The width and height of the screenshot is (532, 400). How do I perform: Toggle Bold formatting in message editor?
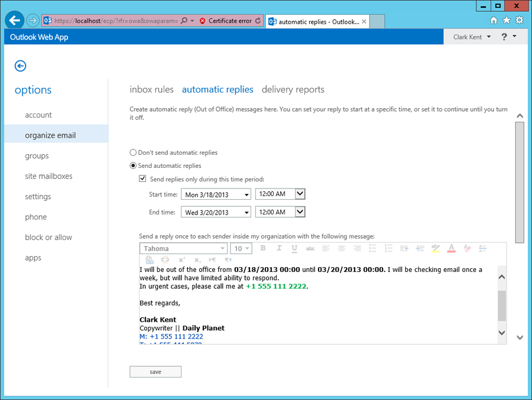pos(263,248)
